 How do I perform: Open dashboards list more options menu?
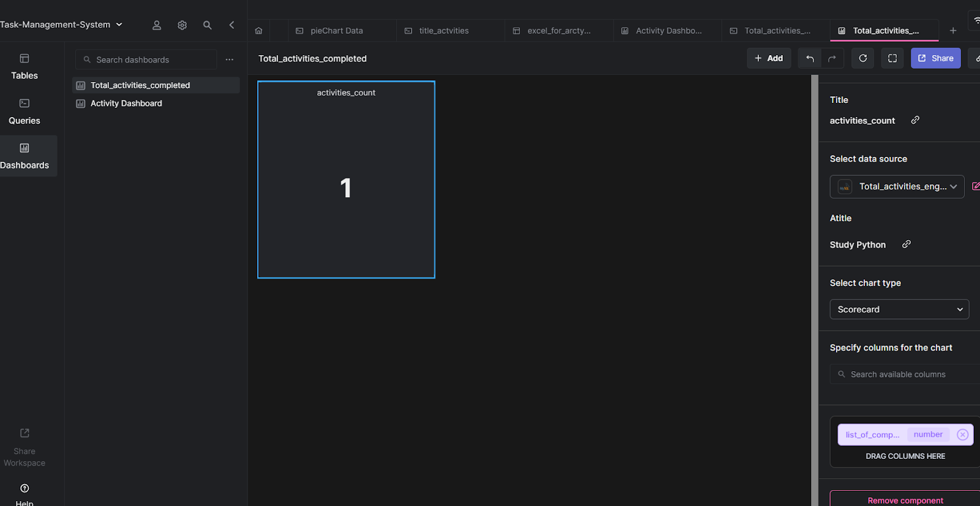point(230,59)
